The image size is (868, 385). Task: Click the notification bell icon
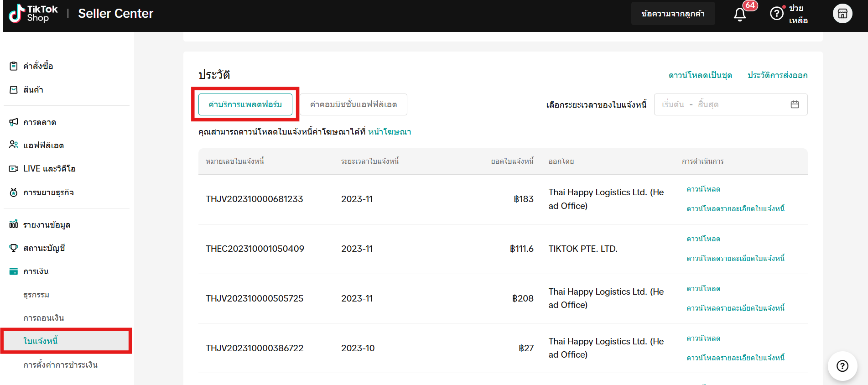coord(739,14)
